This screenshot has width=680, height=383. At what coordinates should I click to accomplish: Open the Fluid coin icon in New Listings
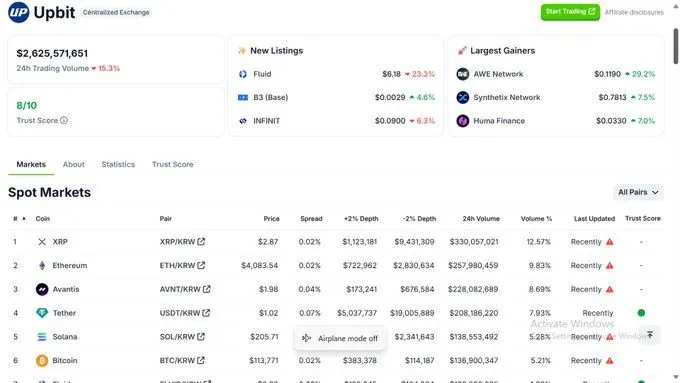tap(243, 74)
